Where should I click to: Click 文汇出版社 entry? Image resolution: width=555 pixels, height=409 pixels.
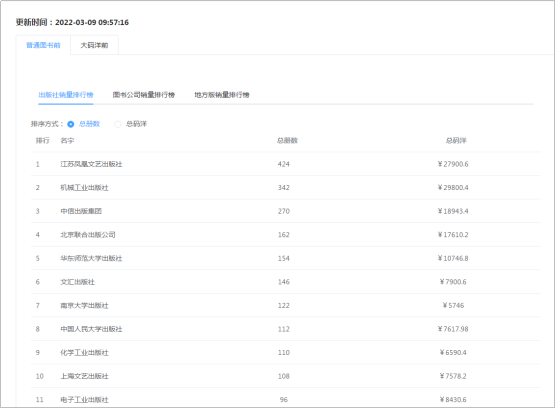coord(78,282)
